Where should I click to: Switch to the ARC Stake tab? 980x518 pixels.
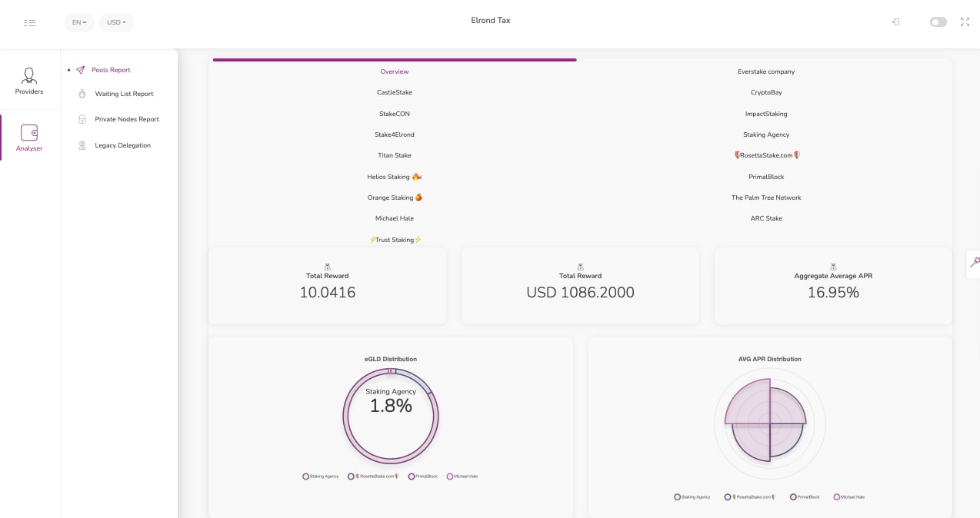click(x=766, y=218)
